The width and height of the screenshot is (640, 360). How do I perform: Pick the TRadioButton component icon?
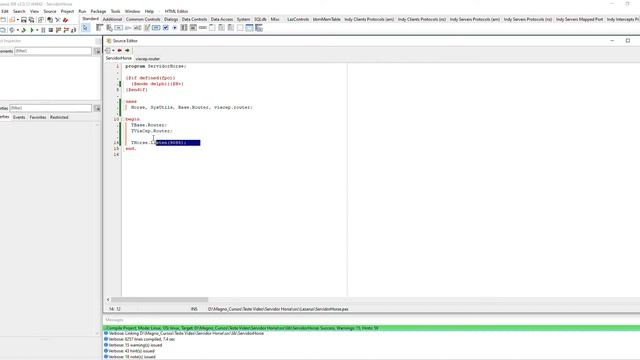pos(175,28)
